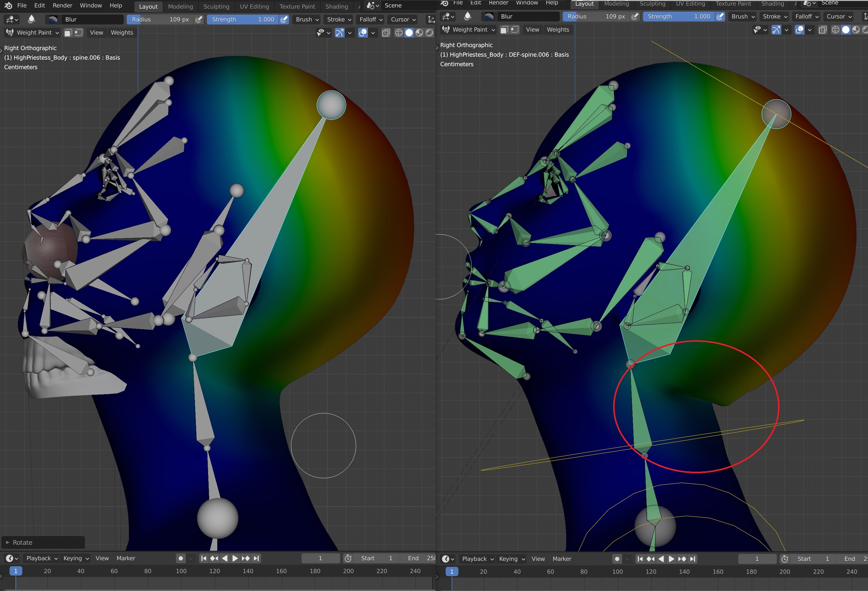Screen dimensions: 868x591
Task: Open the View menu in the left viewport header
Action: 96,33
